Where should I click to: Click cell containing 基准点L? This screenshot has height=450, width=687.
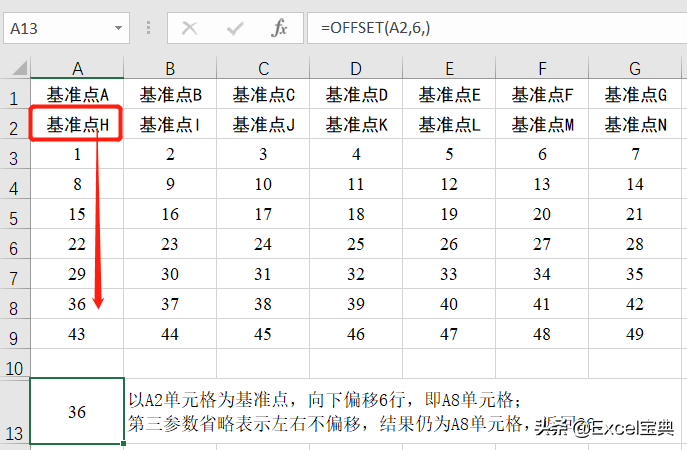coord(449,124)
